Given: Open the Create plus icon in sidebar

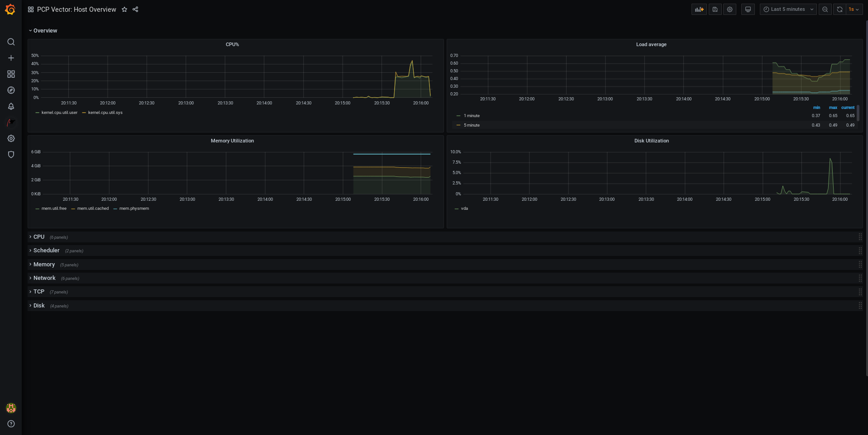Looking at the screenshot, I should 11,58.
